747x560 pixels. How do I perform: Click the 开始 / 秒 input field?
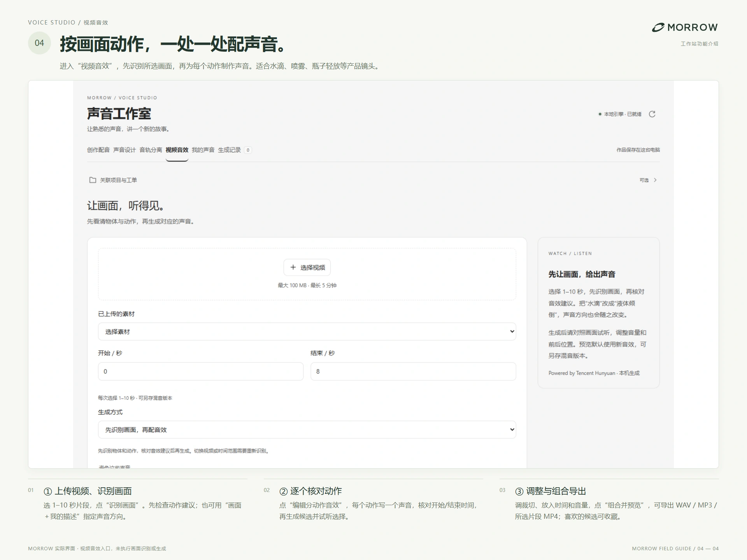(201, 371)
